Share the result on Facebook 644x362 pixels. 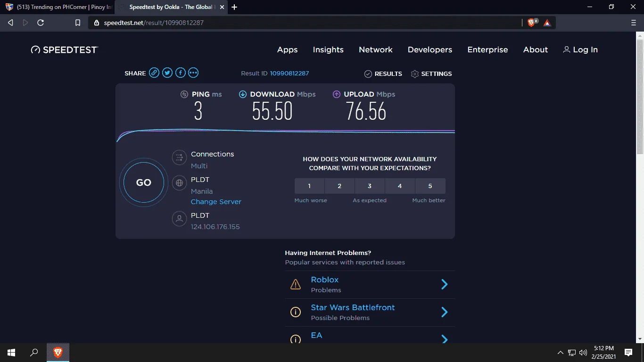181,73
